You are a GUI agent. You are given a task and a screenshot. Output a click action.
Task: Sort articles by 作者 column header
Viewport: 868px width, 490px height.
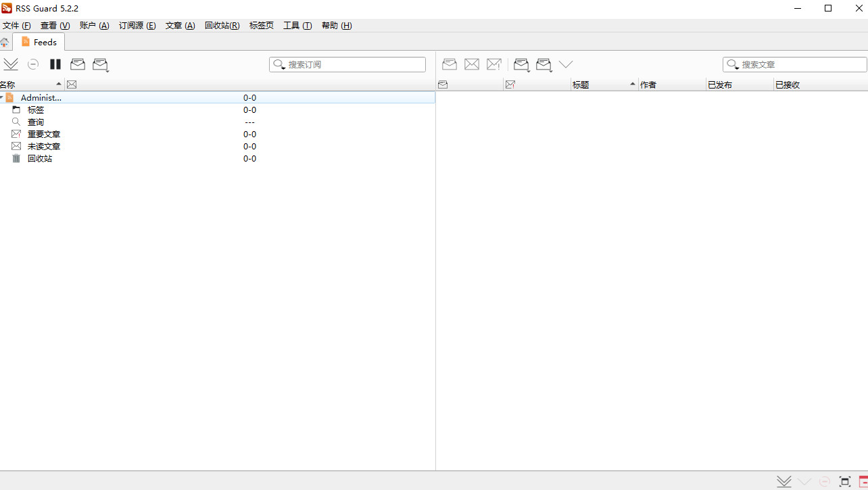point(672,84)
